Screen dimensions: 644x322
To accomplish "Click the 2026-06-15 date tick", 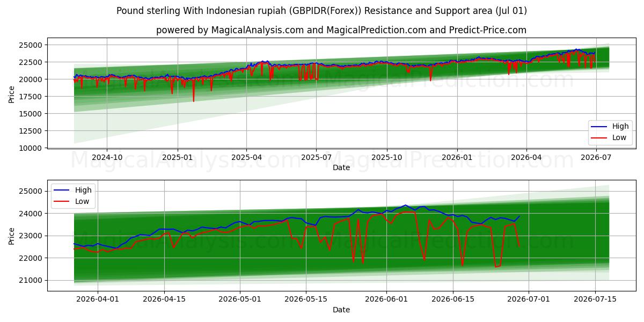I will (452, 299).
